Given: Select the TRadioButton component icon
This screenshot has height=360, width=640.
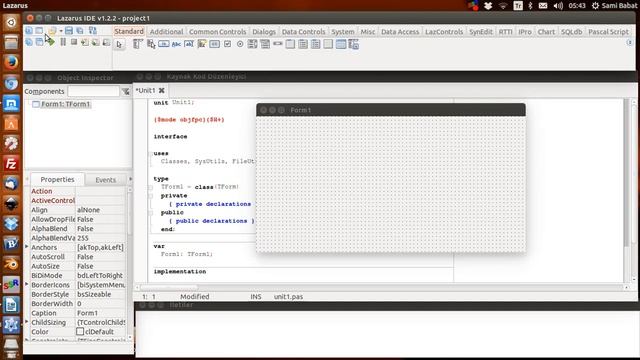Looking at the screenshot, I should coord(240,44).
